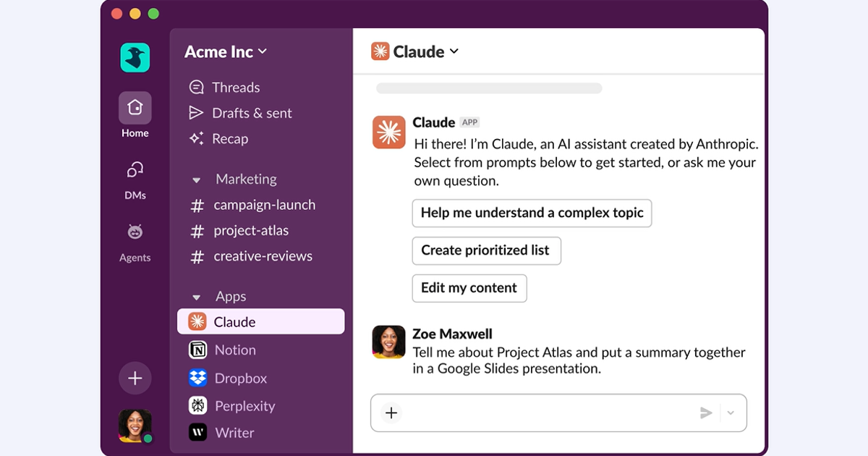Open the Home view icon
This screenshot has width=868, height=456.
click(x=135, y=108)
